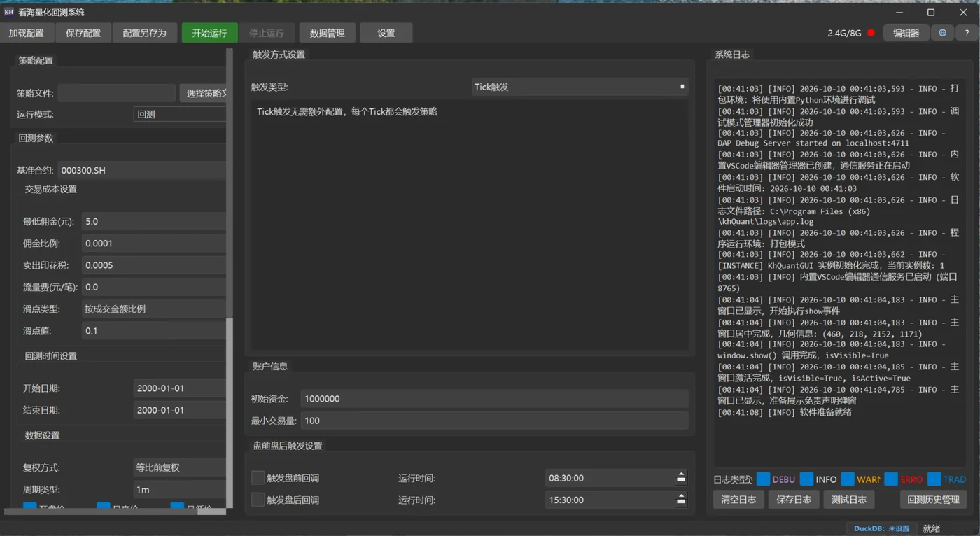This screenshot has width=980, height=536.
Task: Open the 触发类型 Tick触发 dropdown
Action: click(x=580, y=87)
